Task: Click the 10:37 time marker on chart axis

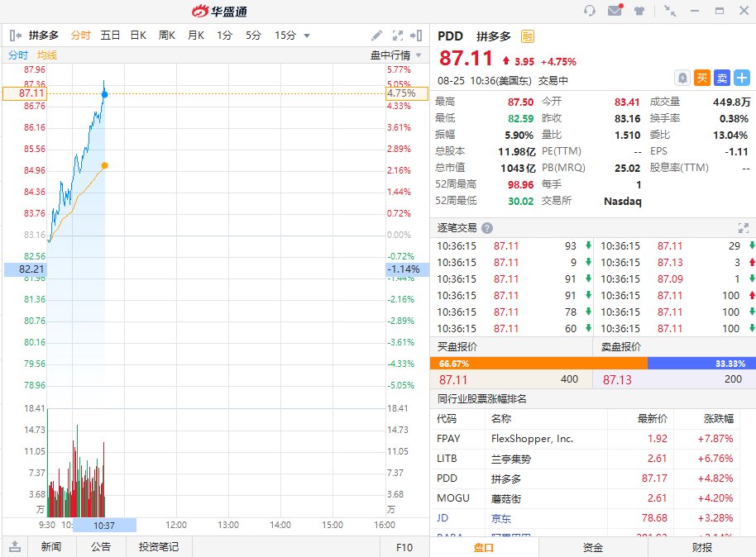Action: 104,525
